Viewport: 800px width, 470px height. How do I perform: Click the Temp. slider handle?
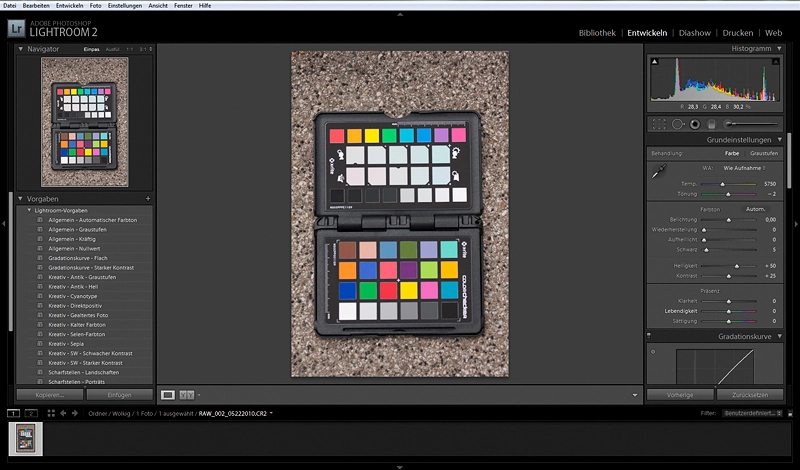point(722,184)
